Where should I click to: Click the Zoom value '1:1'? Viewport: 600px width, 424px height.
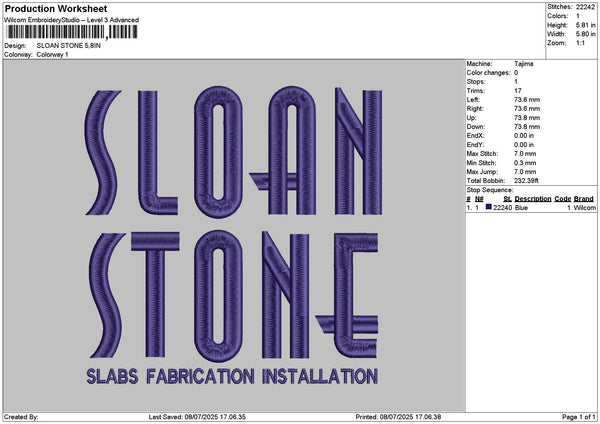580,43
